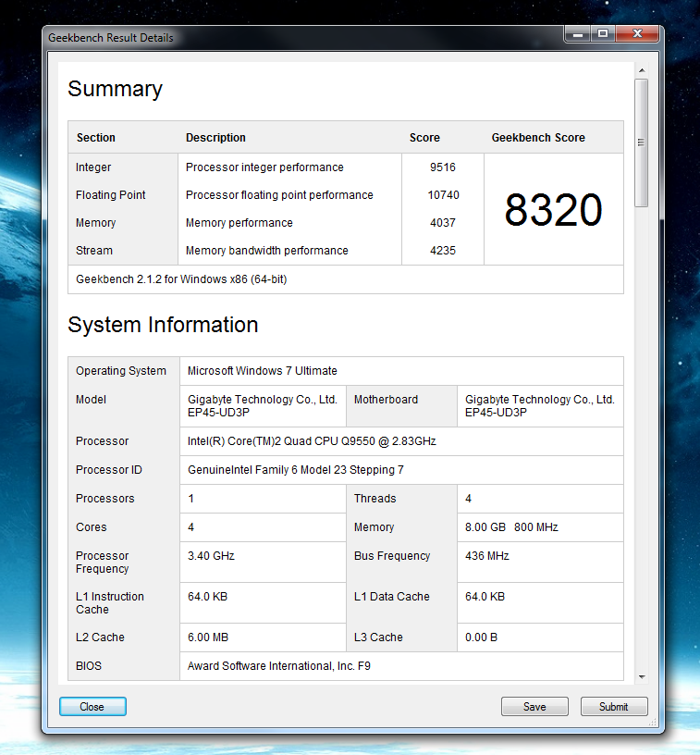700x755 pixels.
Task: Click 'GenuineIntel Family 6 Model 23 Stepping 7'
Action: 295,470
